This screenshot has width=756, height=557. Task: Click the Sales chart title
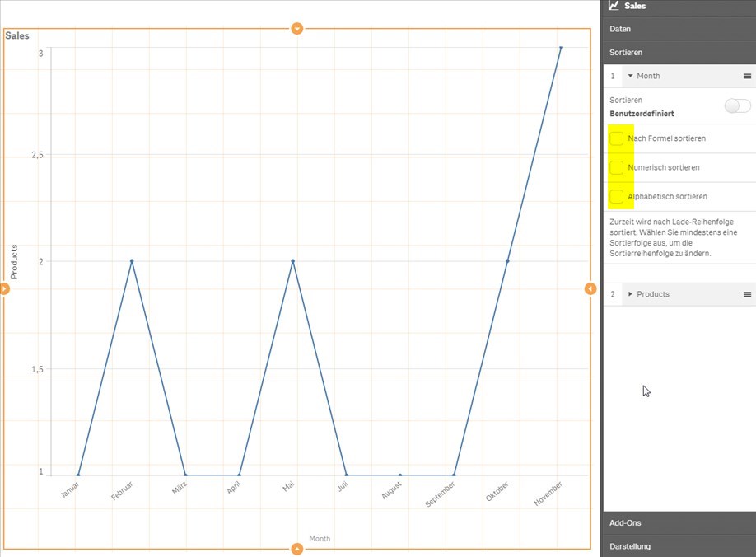16,35
